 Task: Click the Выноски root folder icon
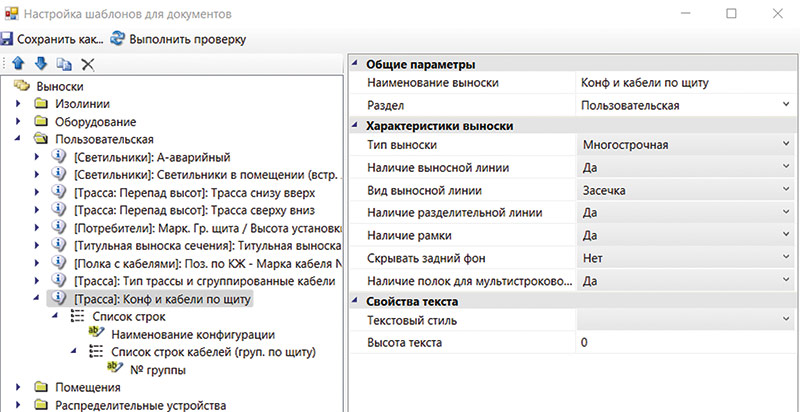coord(22,87)
